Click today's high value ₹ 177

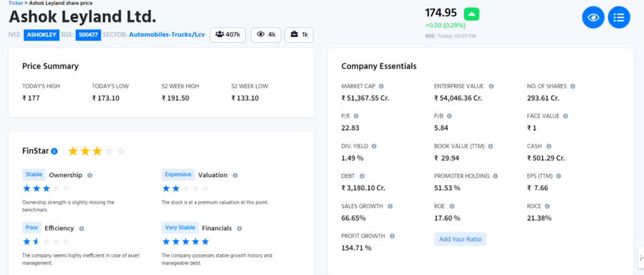point(31,99)
